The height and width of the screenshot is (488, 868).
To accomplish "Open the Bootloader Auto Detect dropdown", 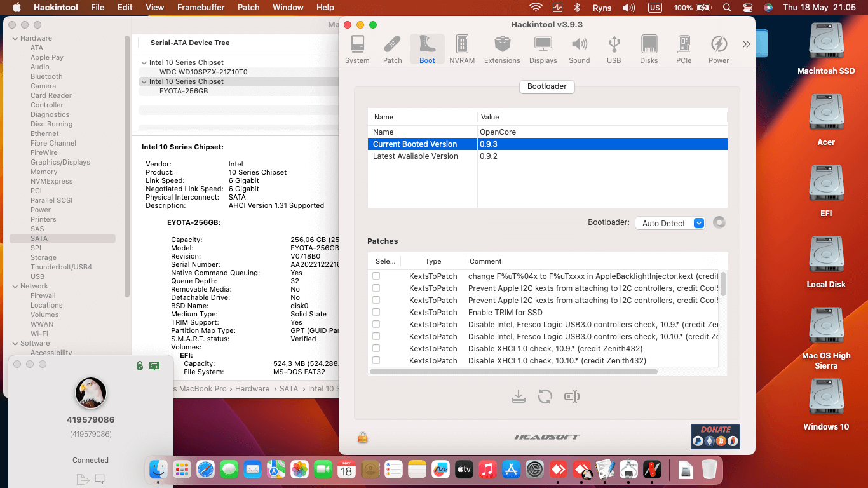I will coord(670,223).
